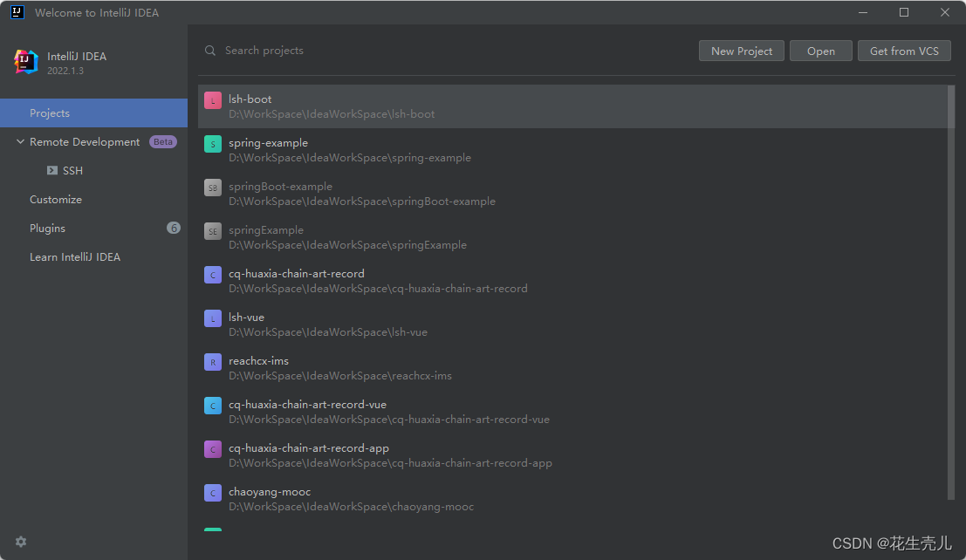Click the path D:\WorkSpace\IdeaWorkSpace\reachcx-ims
The width and height of the screenshot is (966, 560).
tap(340, 376)
